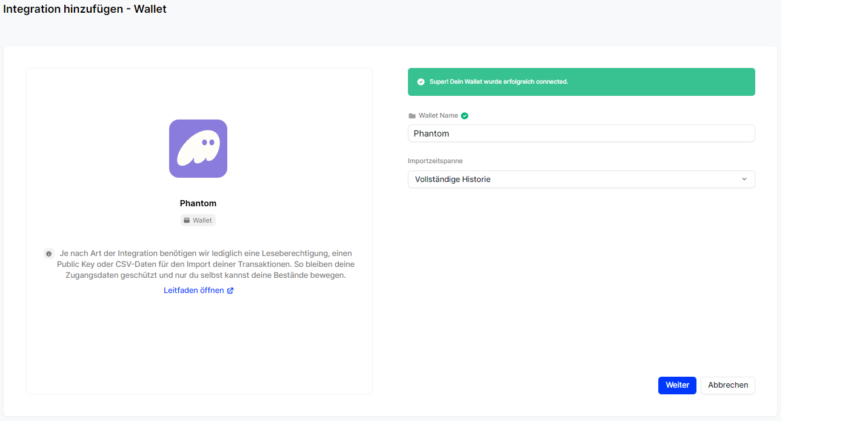Click the wallet icon inside the Wallet badge
This screenshot has width=868, height=421.
188,220
